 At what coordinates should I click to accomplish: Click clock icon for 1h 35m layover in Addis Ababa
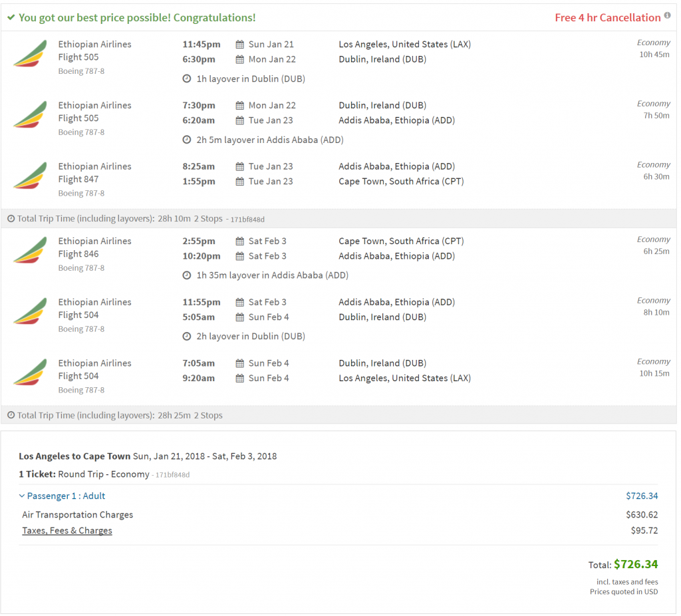(187, 275)
